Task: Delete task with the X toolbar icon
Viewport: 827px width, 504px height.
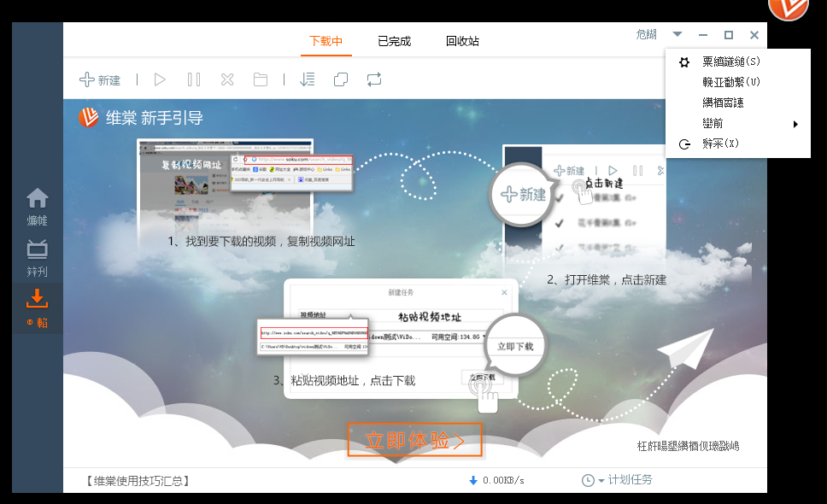Action: pyautogui.click(x=227, y=79)
